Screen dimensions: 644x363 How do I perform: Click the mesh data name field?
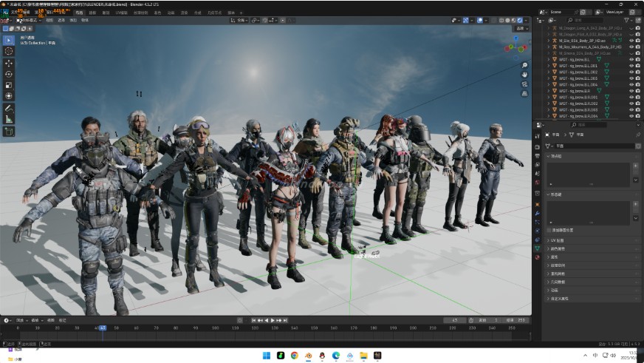point(595,146)
